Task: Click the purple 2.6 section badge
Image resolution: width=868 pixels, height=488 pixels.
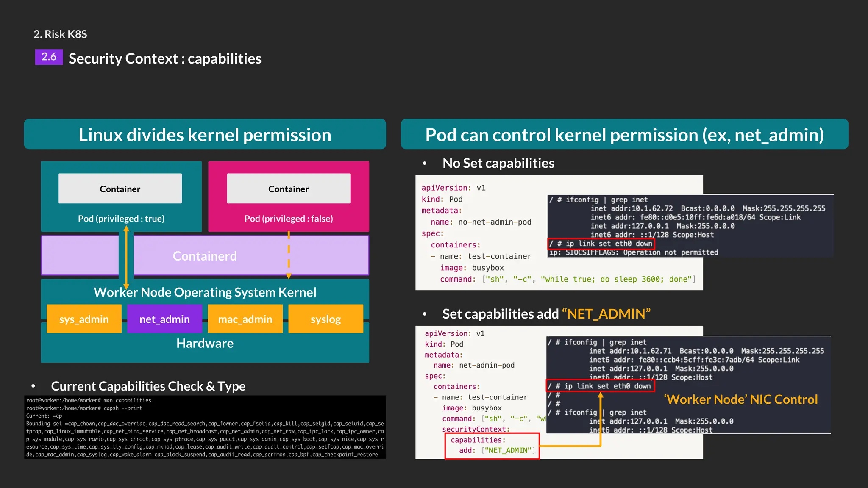Action: coord(49,57)
